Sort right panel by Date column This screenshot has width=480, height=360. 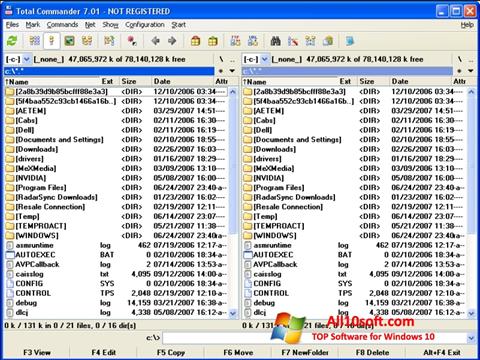point(421,82)
